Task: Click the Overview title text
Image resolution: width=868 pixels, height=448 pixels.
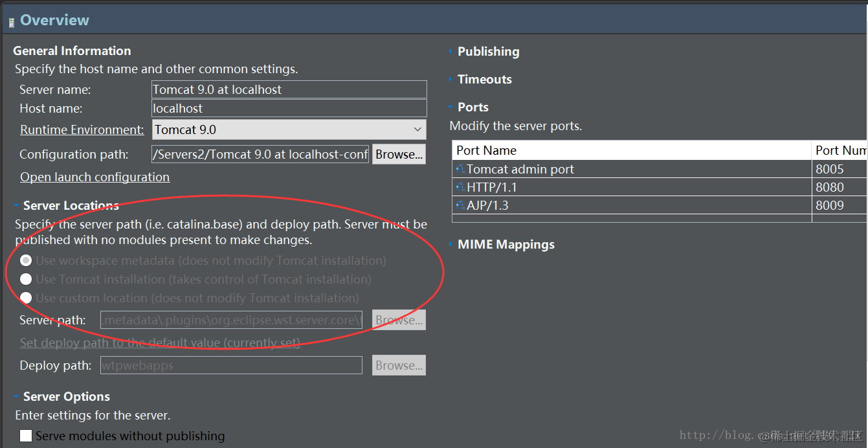Action: point(55,20)
